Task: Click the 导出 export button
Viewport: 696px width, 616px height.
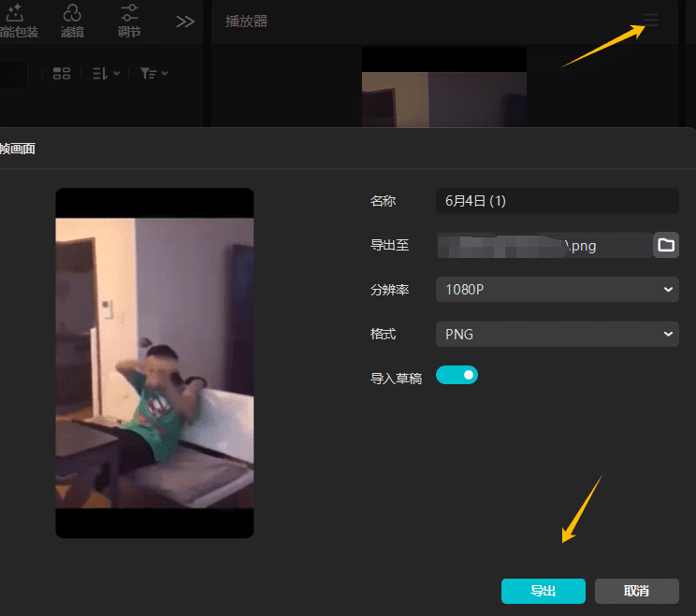Action: click(x=543, y=591)
